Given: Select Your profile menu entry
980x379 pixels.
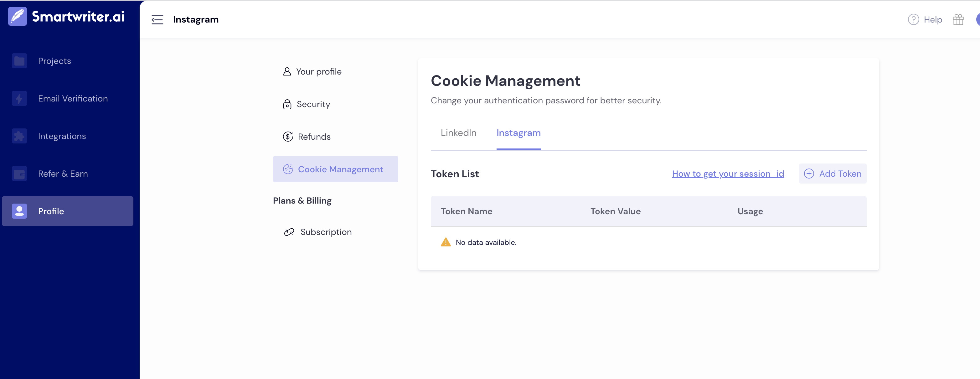Looking at the screenshot, I should pyautogui.click(x=319, y=71).
